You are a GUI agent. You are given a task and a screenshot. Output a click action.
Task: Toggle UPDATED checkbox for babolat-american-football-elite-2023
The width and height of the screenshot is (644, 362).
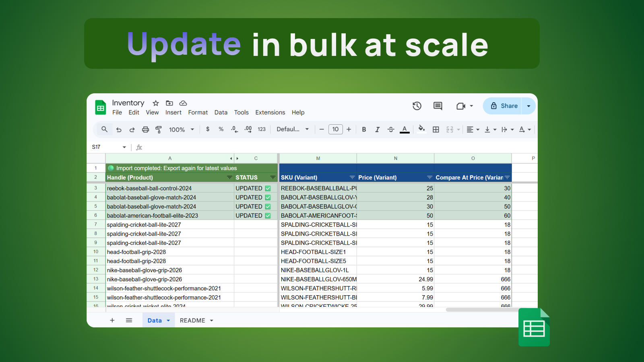pos(268,216)
